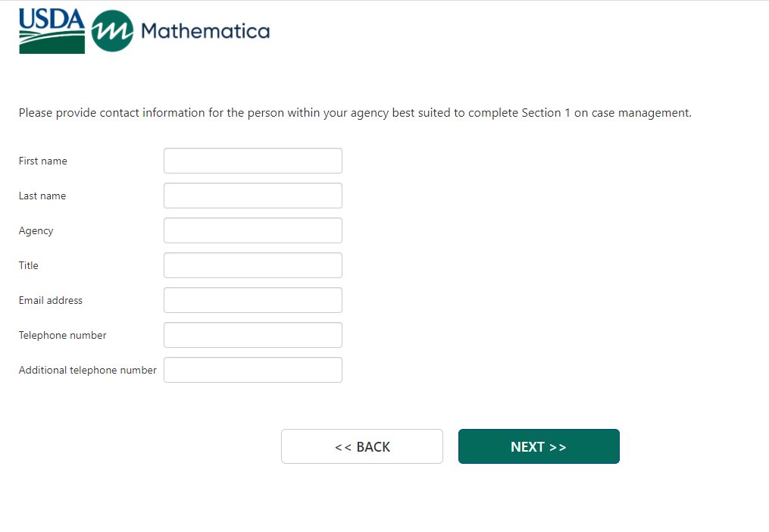
Task: Click the Title label text
Action: pyautogui.click(x=29, y=265)
